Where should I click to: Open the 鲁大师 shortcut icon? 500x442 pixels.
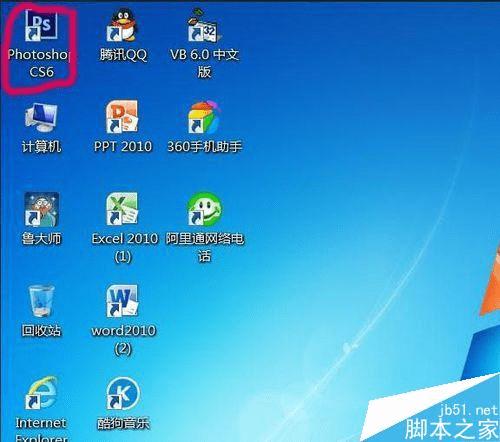(x=41, y=209)
